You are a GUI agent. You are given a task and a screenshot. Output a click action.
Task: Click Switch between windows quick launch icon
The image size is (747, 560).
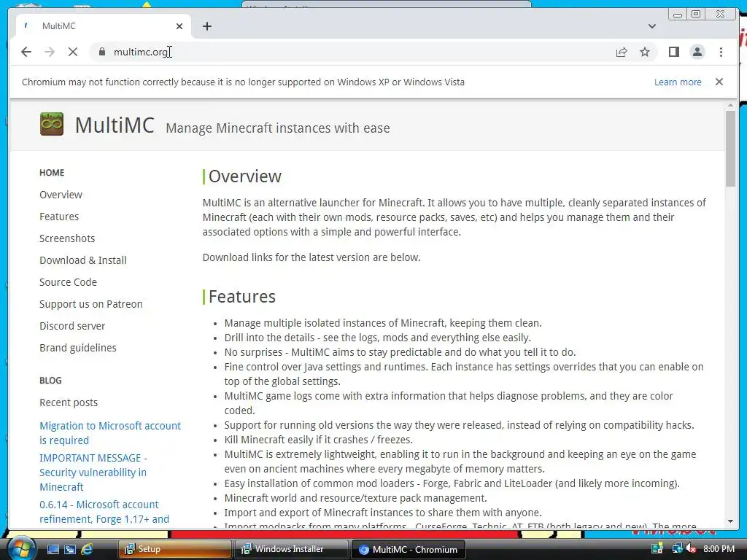click(69, 550)
